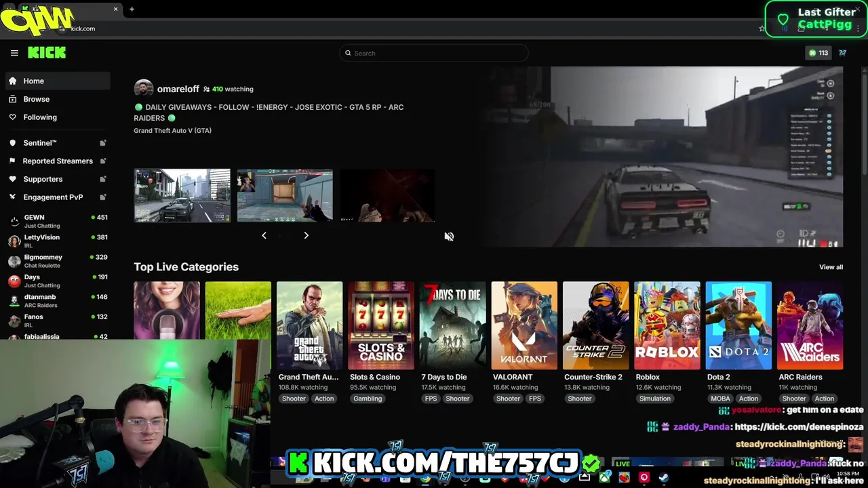Image resolution: width=868 pixels, height=488 pixels.
Task: Open the Xbox app from the taskbar
Action: [x=604, y=478]
